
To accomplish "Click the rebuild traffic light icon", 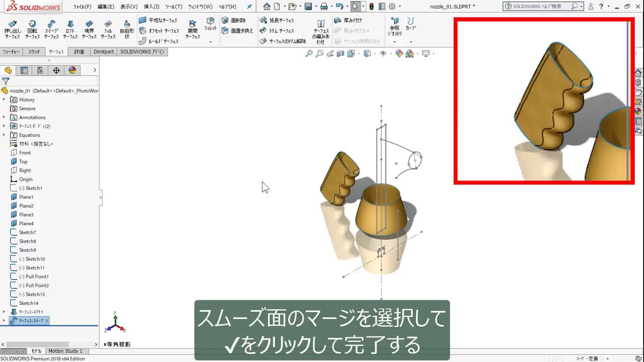I will tap(371, 7).
